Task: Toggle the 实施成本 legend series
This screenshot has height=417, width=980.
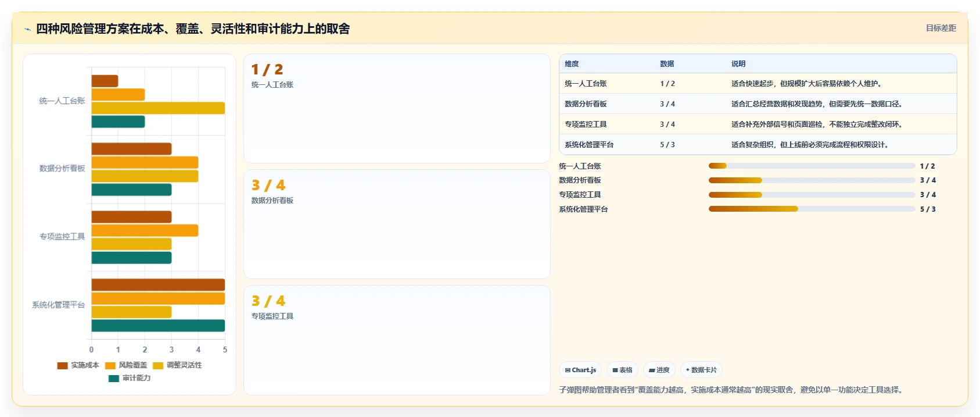Action: pyautogui.click(x=78, y=365)
